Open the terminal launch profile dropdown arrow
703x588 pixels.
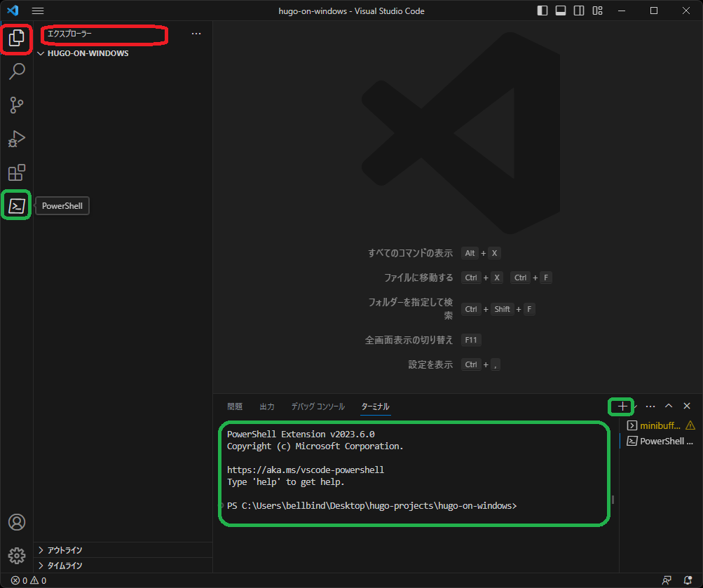coord(635,406)
